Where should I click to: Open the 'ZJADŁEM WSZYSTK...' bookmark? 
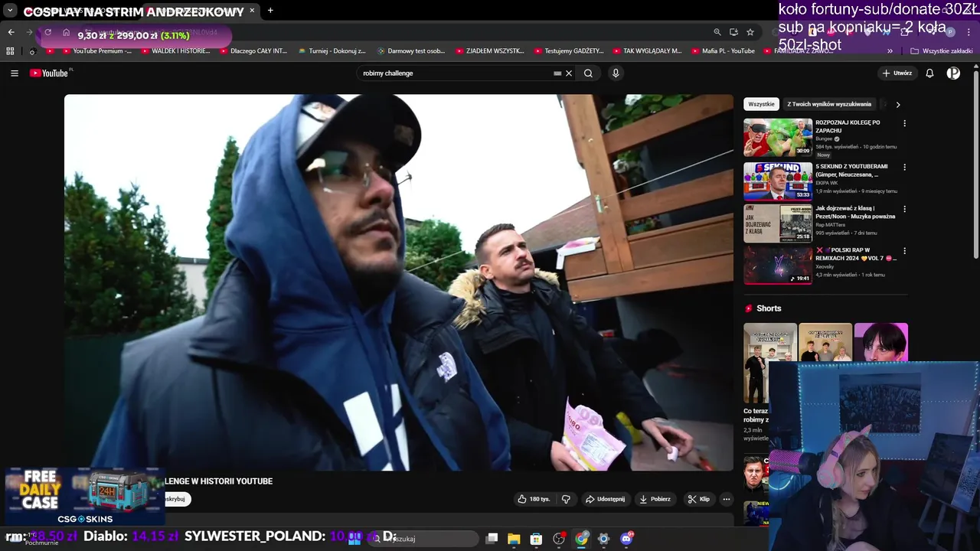point(490,51)
